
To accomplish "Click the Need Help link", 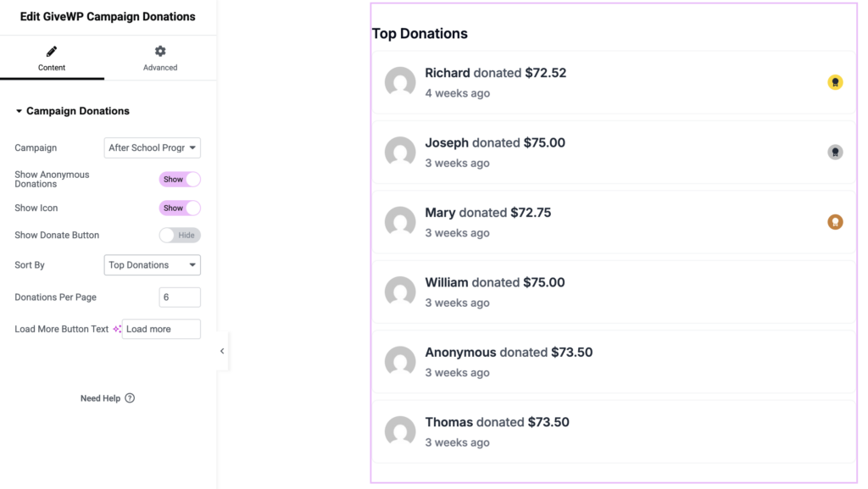I will pos(101,398).
